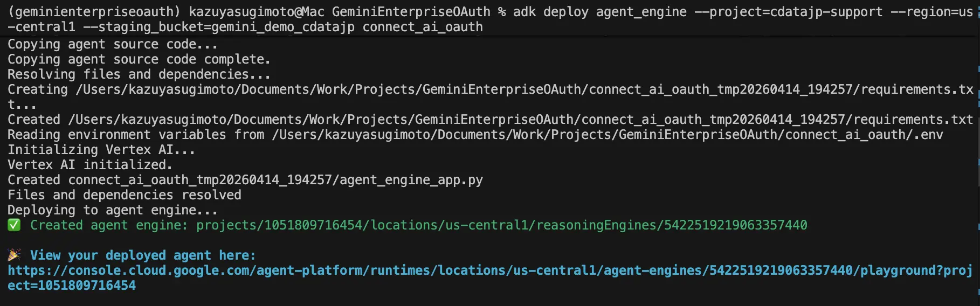Click the "Created agent engine:" green label
Viewport: 980px width, 306px height.
pyautogui.click(x=109, y=225)
